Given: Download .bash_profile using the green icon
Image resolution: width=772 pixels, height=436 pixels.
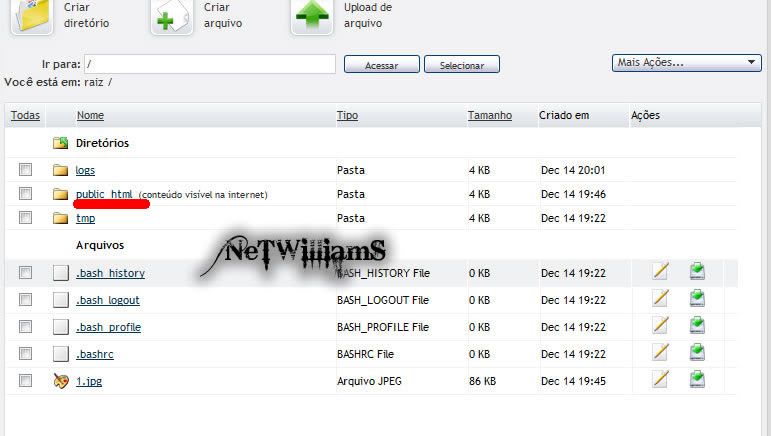Looking at the screenshot, I should coord(697,325).
